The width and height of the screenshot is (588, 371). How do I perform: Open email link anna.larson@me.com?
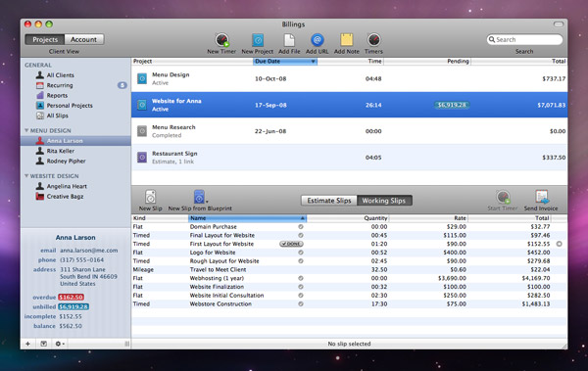click(x=89, y=251)
